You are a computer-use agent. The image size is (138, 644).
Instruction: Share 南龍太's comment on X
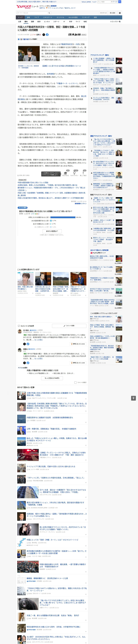[25, 363]
